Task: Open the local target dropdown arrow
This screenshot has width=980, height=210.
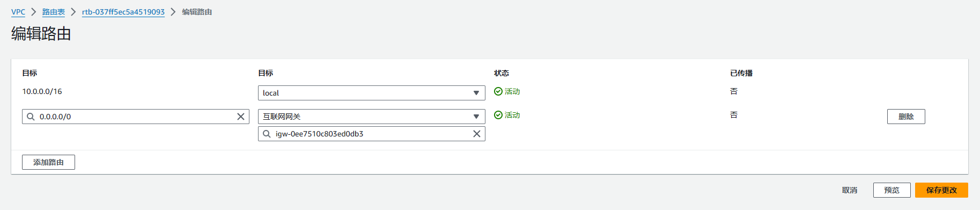Action: (x=476, y=93)
